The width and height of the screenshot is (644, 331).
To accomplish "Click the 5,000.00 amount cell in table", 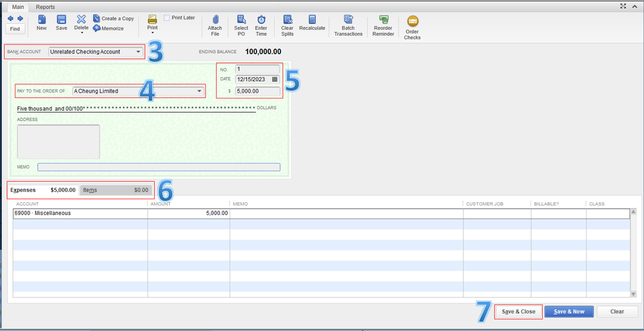I will pos(188,213).
